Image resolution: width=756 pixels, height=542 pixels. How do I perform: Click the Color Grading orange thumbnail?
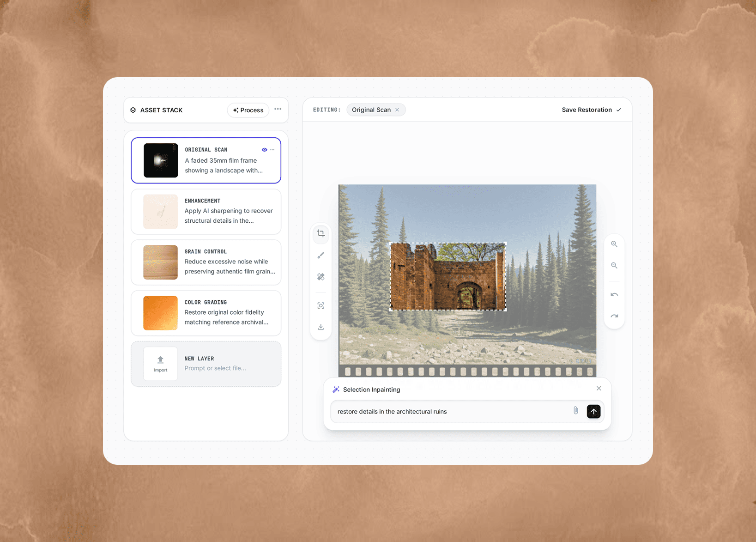pos(160,313)
